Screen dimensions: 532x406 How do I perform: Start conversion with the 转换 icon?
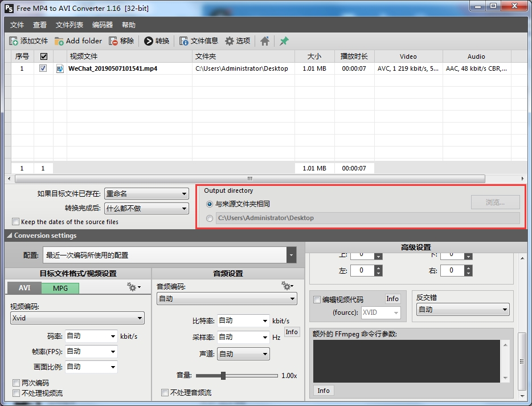click(149, 41)
